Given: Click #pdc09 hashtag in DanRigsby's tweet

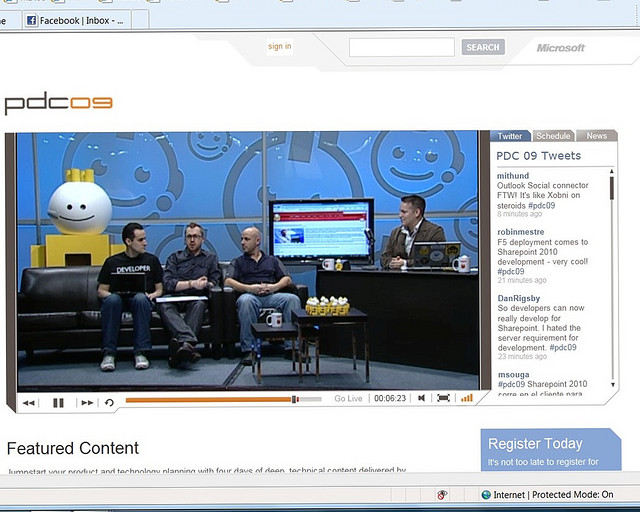Looking at the screenshot, I should 563,347.
